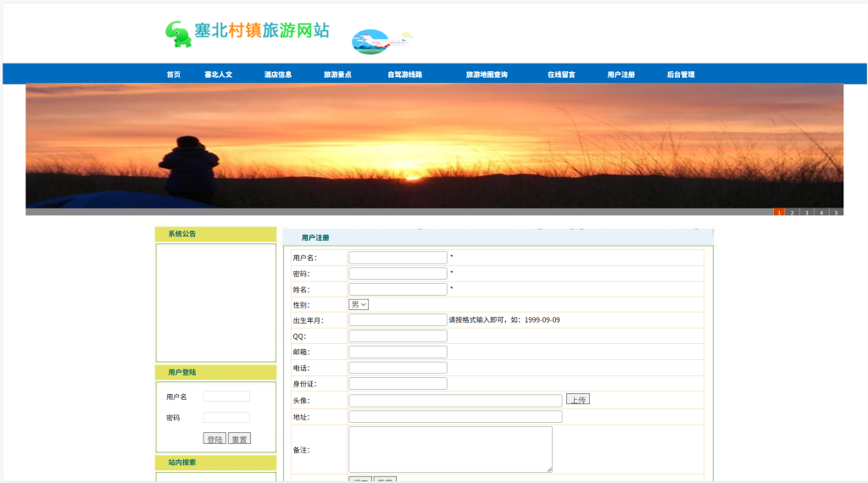
Task: Switch banner to slide 3
Action: coord(807,213)
